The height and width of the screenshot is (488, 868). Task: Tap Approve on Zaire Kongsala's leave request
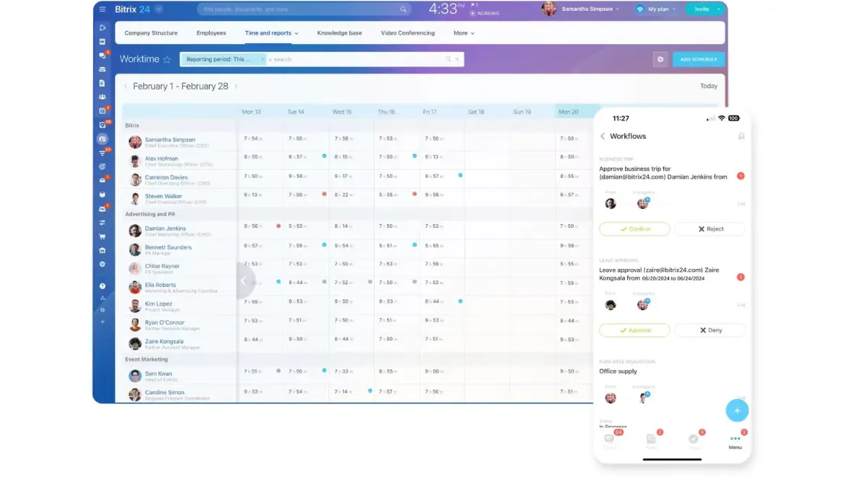(634, 330)
